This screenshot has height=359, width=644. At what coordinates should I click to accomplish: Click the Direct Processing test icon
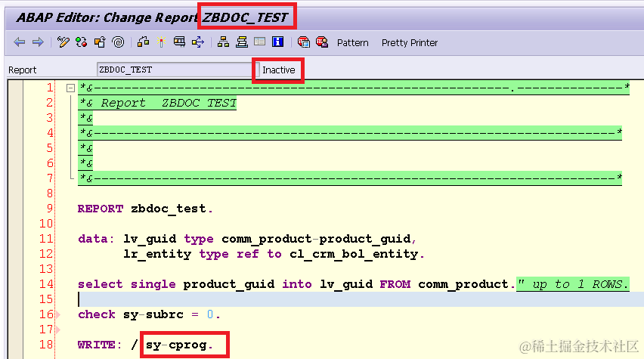tap(179, 42)
